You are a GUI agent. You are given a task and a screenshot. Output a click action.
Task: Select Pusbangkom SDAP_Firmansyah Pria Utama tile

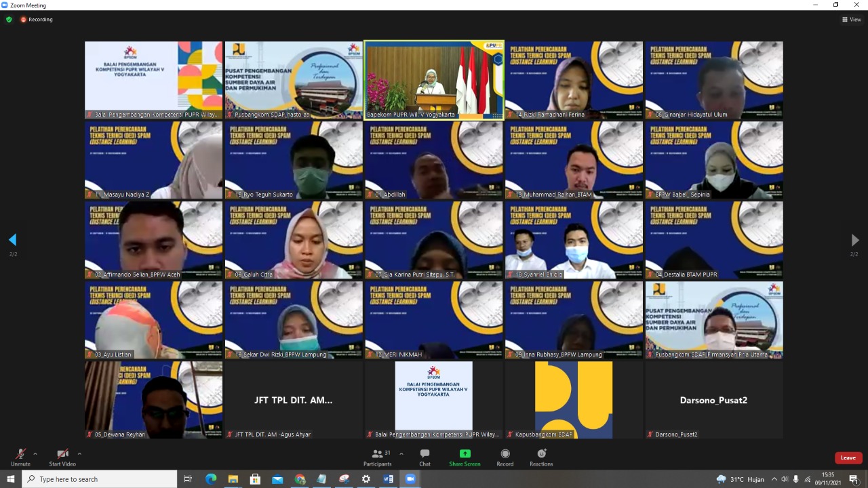point(714,320)
